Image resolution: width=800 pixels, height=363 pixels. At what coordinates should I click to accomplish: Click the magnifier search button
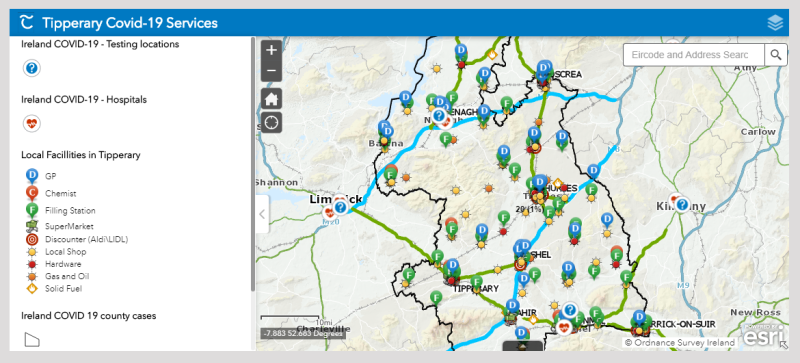click(x=776, y=55)
